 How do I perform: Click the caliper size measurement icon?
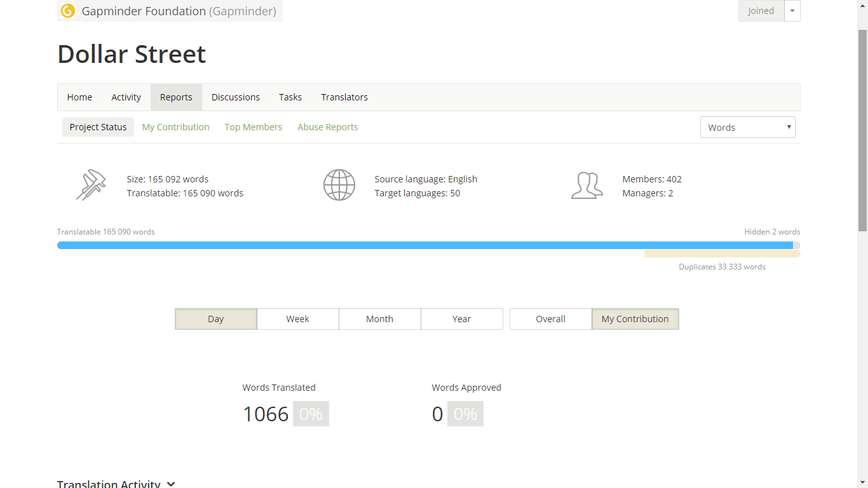tap(91, 185)
